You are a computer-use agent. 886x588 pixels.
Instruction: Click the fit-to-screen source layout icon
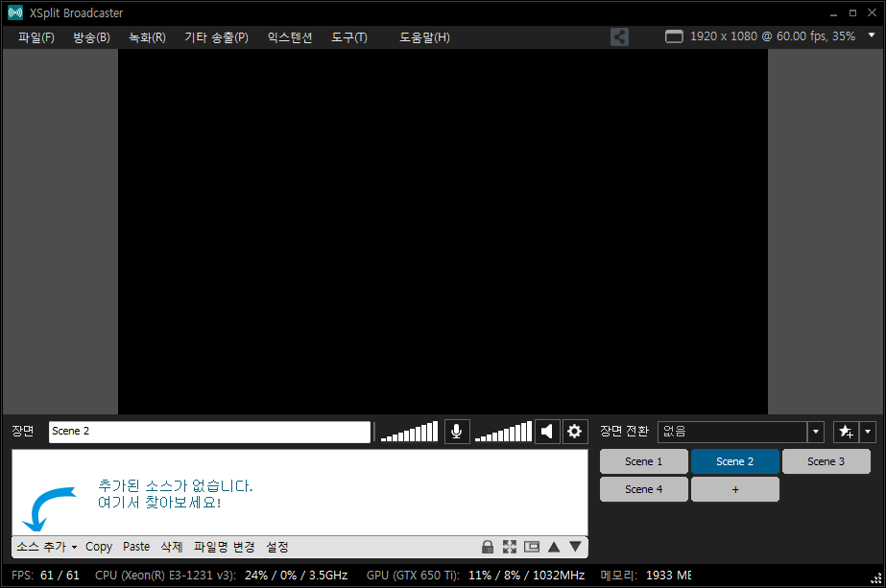coord(510,547)
